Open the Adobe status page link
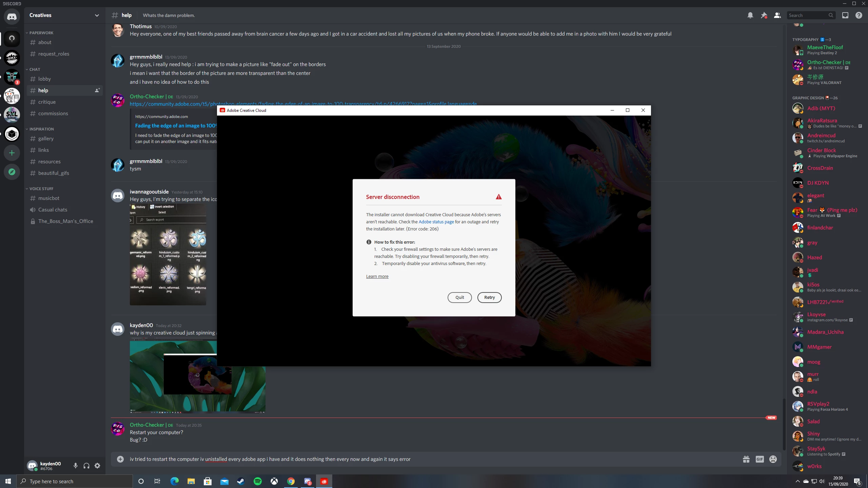 tap(436, 222)
